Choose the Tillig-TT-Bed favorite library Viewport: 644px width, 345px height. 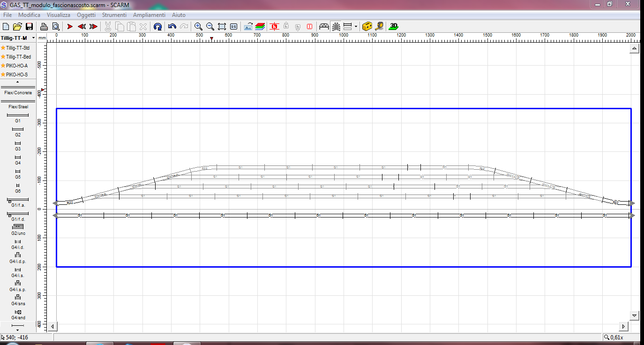point(15,57)
